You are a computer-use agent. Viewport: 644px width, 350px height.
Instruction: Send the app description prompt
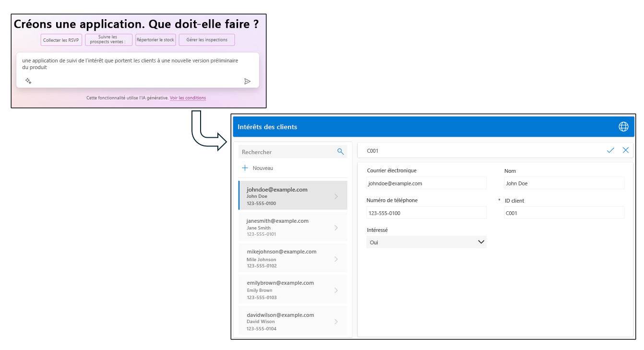(247, 81)
